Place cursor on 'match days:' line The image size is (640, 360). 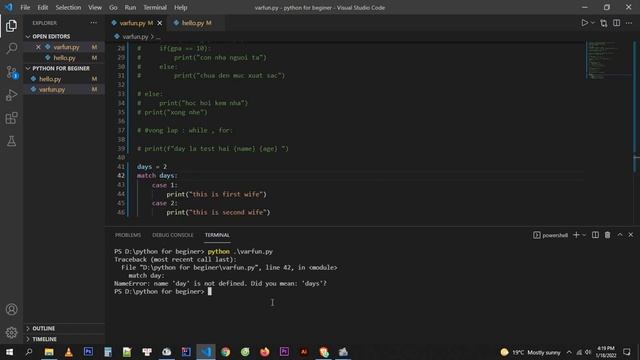(x=157, y=176)
